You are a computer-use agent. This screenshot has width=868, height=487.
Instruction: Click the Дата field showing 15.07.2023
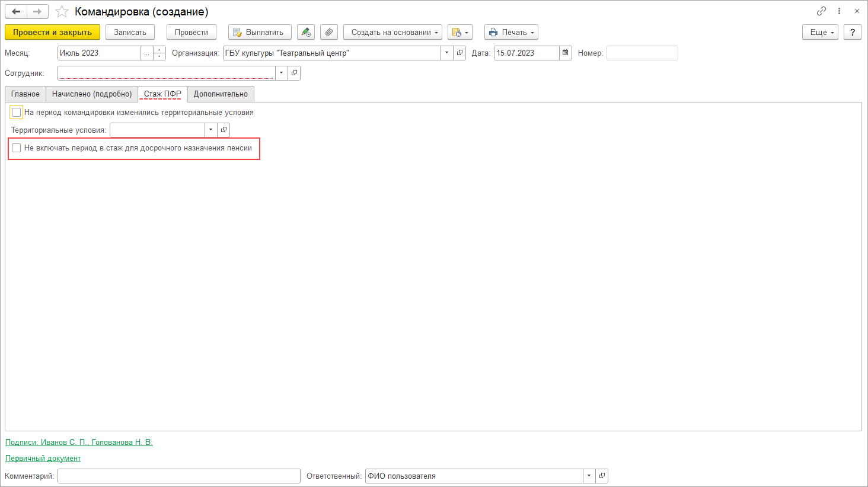tap(526, 53)
